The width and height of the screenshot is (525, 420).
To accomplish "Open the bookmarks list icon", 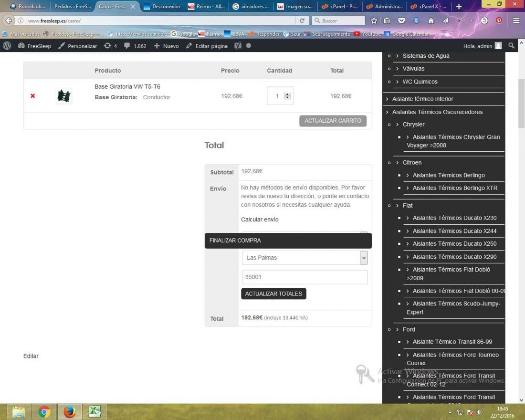I will pos(387,21).
